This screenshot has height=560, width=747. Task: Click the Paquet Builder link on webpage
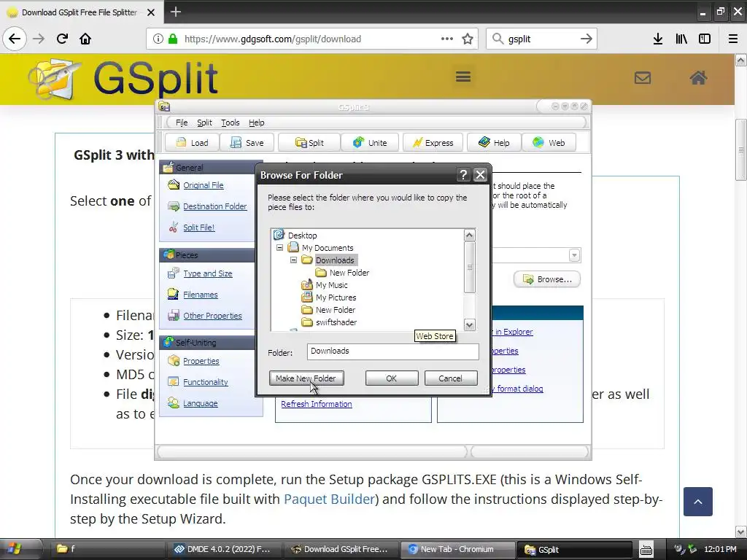329,499
